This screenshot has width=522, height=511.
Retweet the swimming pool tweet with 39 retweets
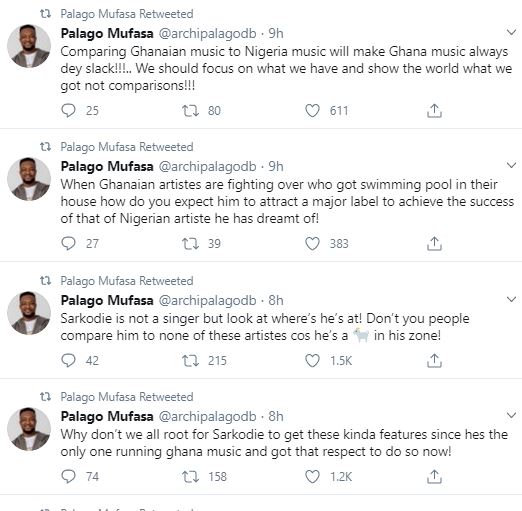[x=190, y=243]
